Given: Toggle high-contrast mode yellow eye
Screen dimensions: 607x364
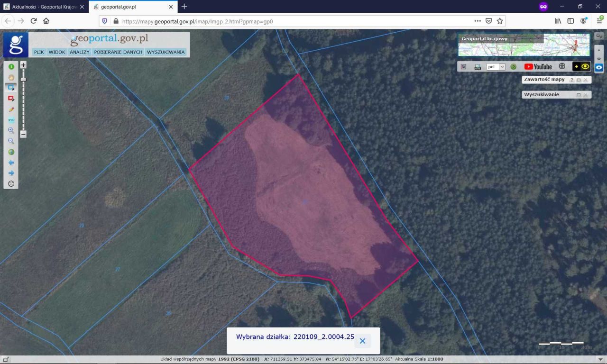Looking at the screenshot, I should click(x=581, y=66).
